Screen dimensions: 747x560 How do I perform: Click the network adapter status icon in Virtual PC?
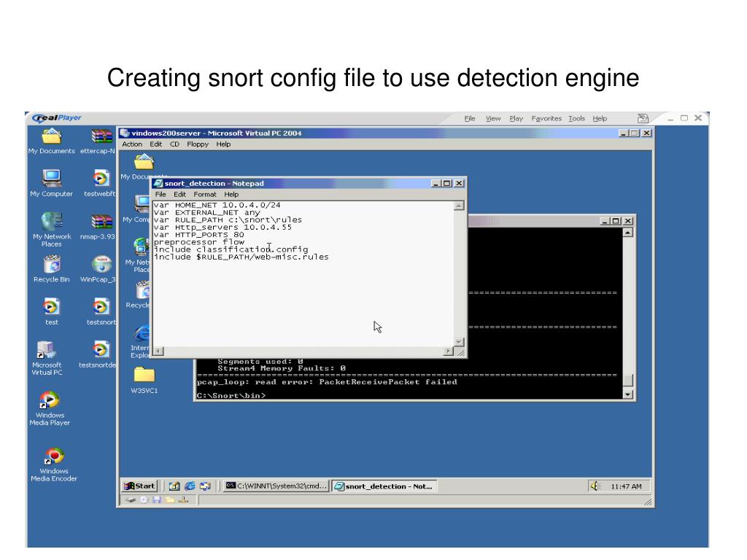click(x=183, y=499)
